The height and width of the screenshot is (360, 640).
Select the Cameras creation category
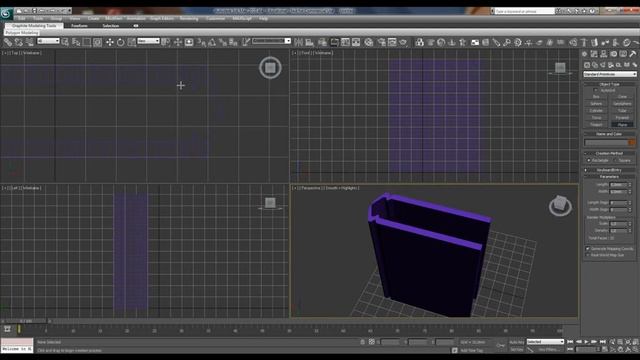coord(611,64)
